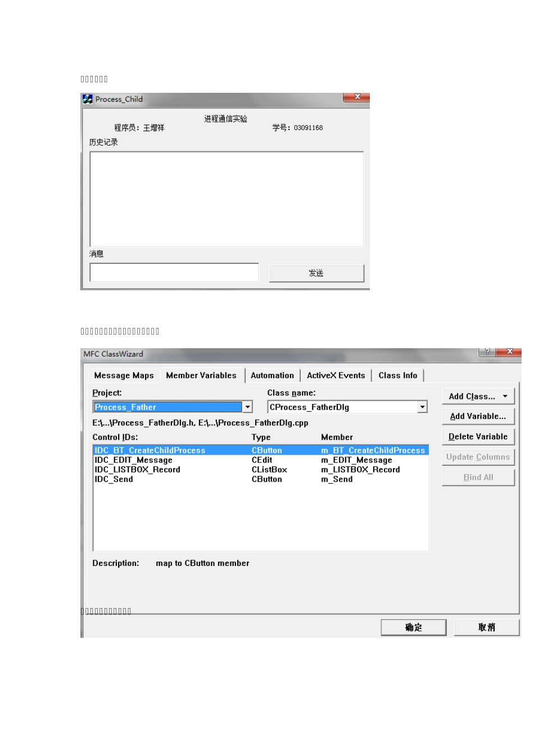Expand the Class name dropdown arrow
This screenshot has width=534, height=756.
pyautogui.click(x=422, y=407)
